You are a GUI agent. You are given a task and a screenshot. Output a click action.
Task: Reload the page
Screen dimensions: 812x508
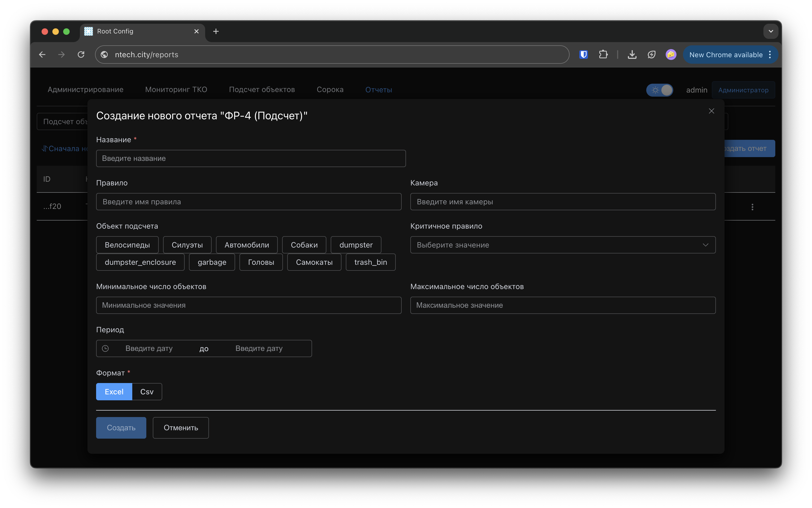click(81, 55)
